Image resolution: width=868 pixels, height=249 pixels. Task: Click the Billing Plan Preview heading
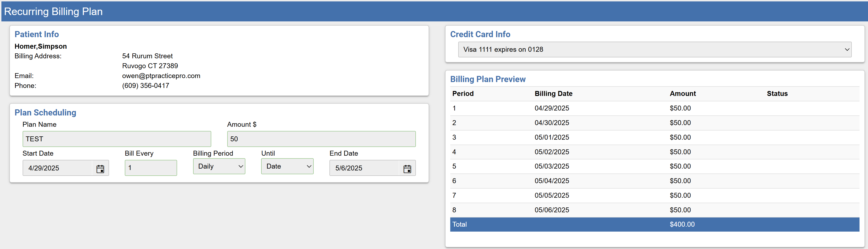[488, 79]
